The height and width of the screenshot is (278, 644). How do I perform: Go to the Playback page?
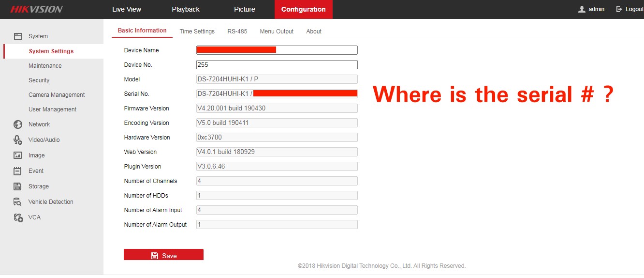[186, 9]
